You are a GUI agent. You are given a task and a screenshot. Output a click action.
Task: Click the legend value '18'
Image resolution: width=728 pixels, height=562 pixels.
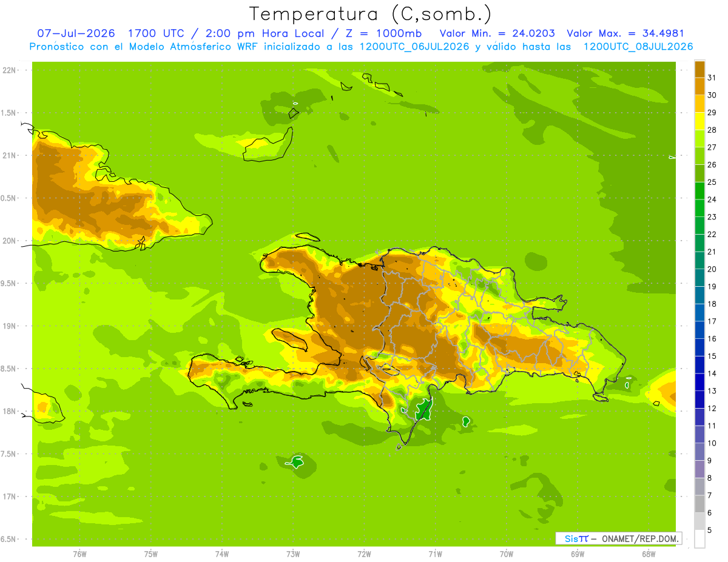(712, 304)
